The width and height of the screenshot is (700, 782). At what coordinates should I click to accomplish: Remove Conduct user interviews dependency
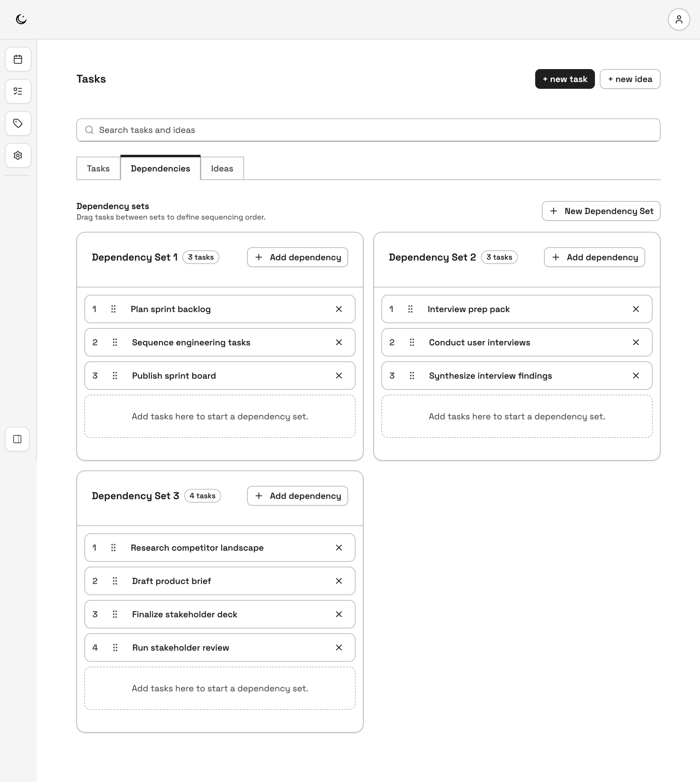(635, 343)
